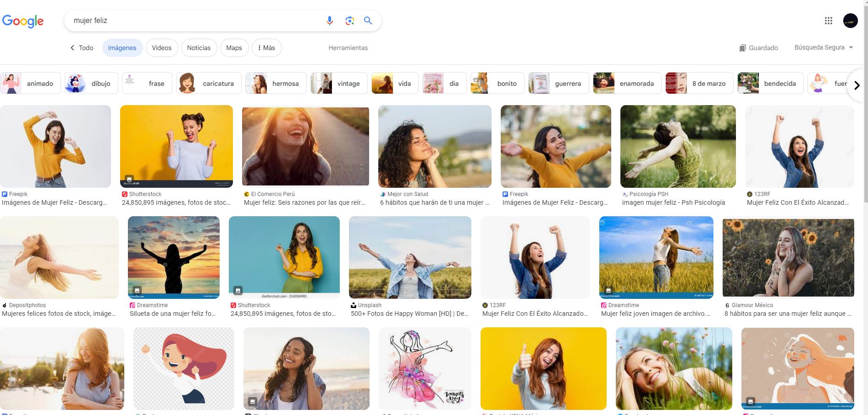
Task: Open El Comercio Perú laughing woman image
Action: pos(305,146)
